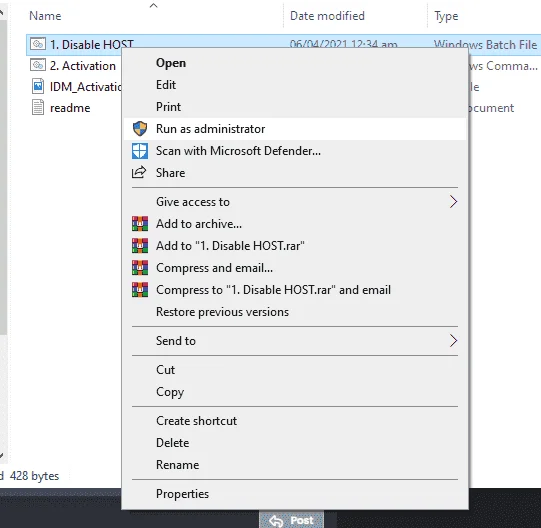Screen dimensions: 541x528
Task: Choose Share from the context menu
Action: (295, 173)
